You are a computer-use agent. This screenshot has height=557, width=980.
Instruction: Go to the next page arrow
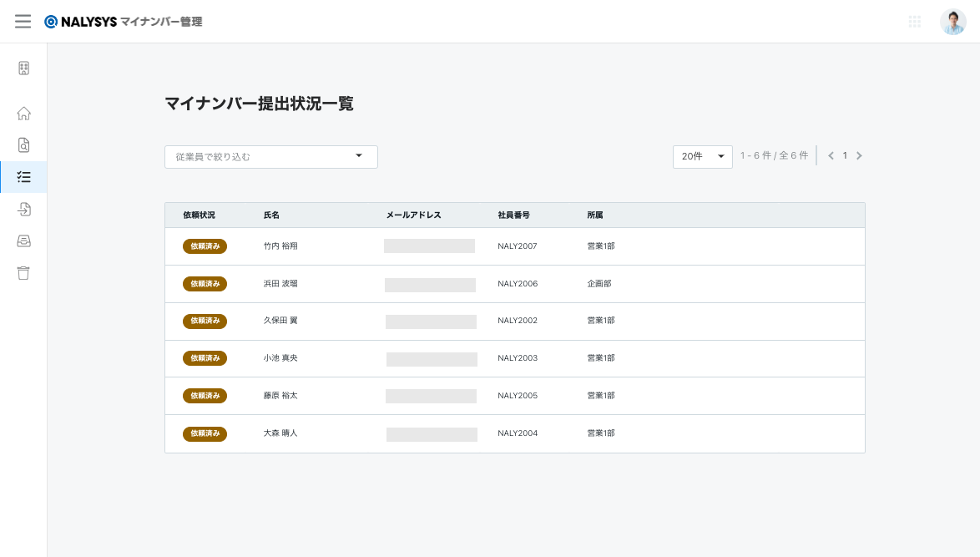pyautogui.click(x=859, y=155)
